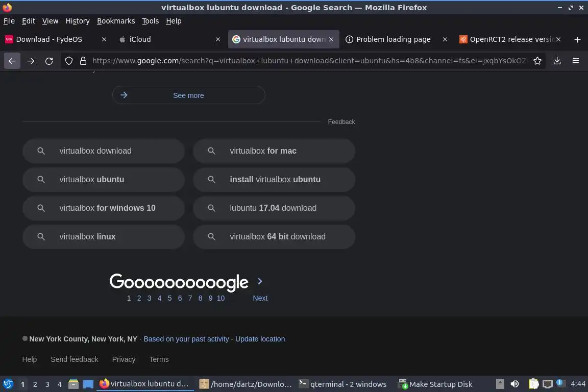This screenshot has height=392, width=588.
Task: Open the qterminal - 2 windows taskbar entry
Action: coord(342,384)
